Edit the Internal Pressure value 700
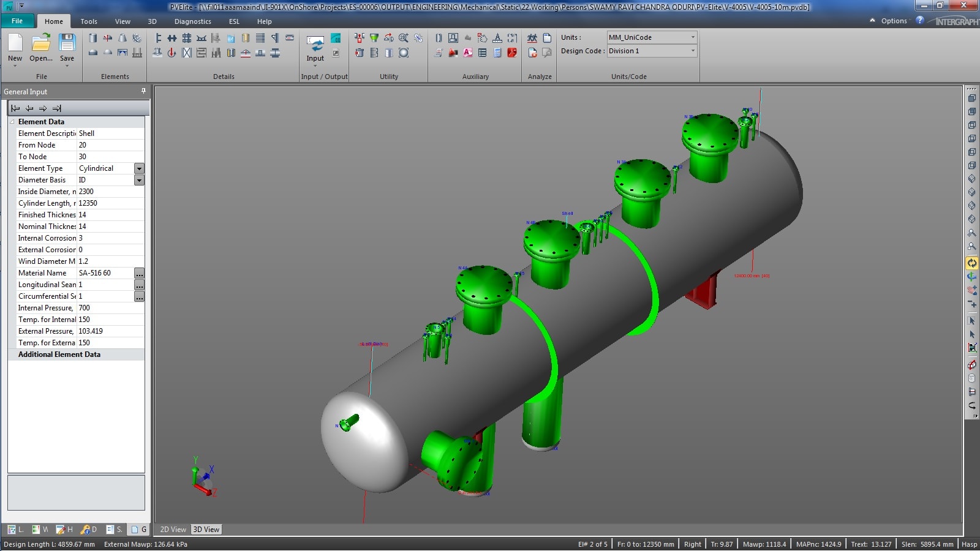 coord(110,308)
